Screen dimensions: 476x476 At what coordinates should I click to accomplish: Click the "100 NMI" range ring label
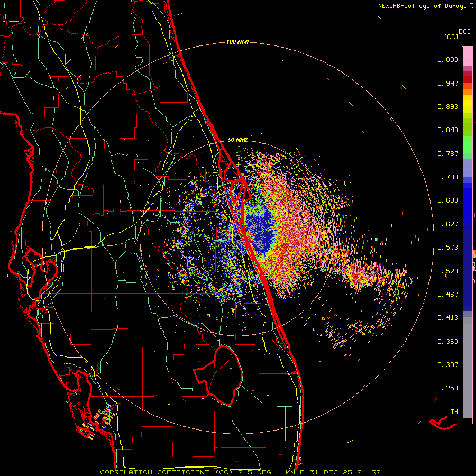click(x=237, y=42)
